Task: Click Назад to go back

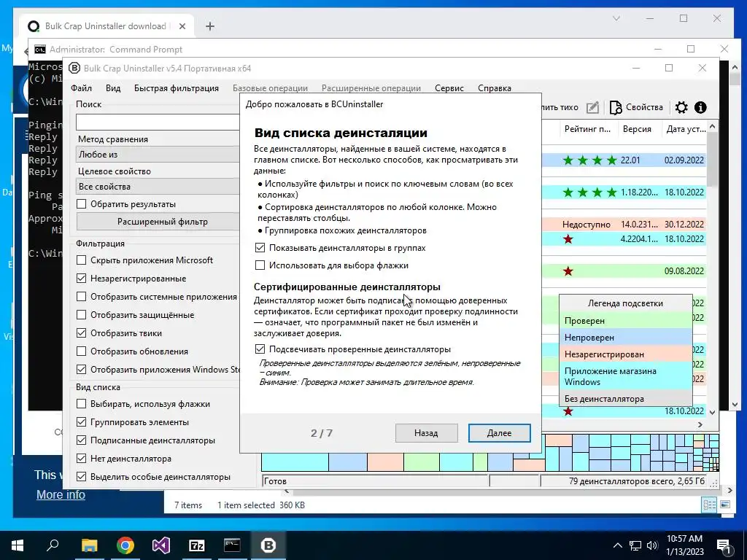Action: click(426, 433)
